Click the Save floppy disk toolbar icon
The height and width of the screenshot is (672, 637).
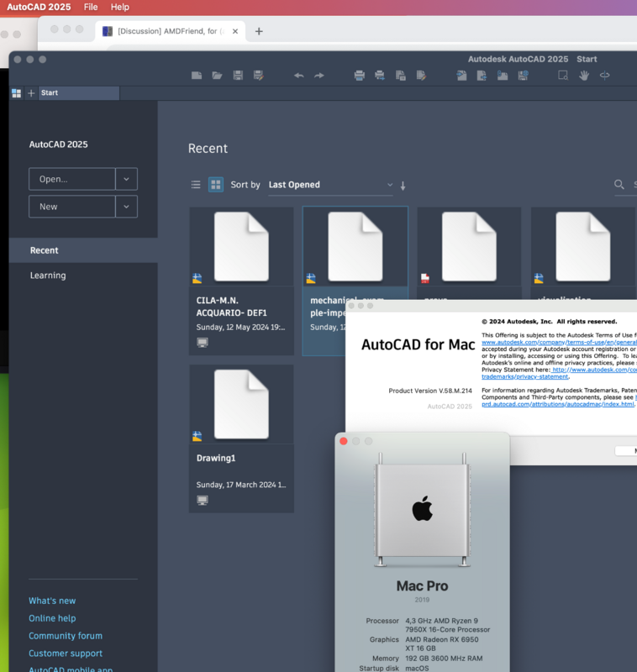point(238,76)
